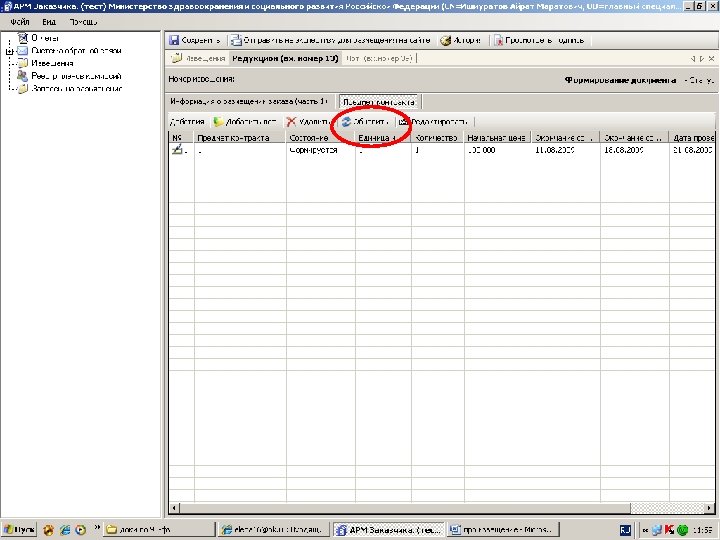Click the Дата прове... column header
Screen dimensions: 720x540
pyautogui.click(x=692, y=138)
